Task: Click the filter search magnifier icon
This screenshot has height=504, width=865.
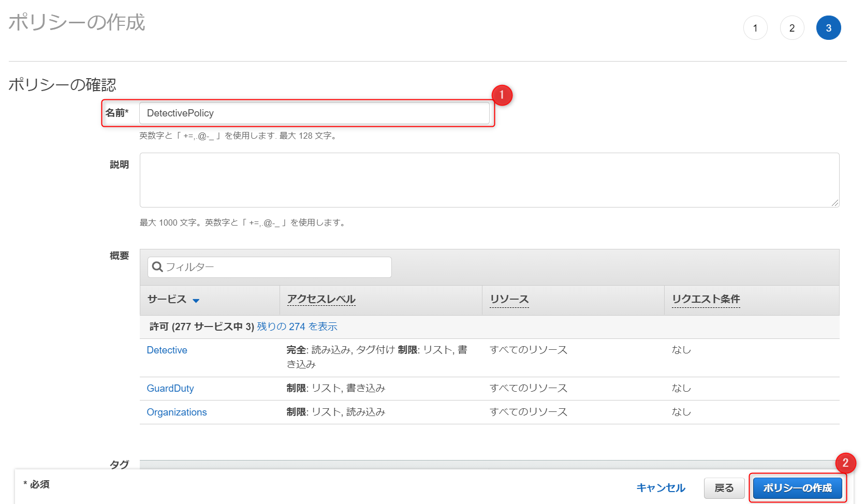Action: tap(157, 267)
